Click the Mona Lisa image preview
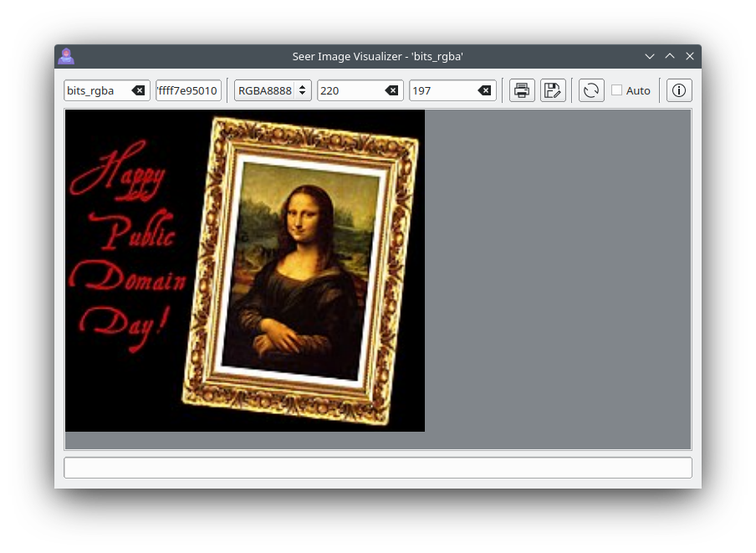Screen dimensions: 756x553 pyautogui.click(x=245, y=270)
